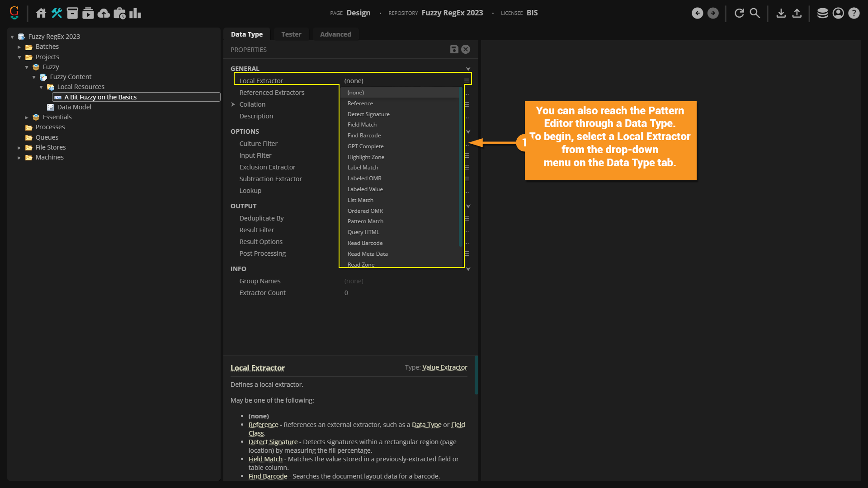868x488 pixels.
Task: Click the refresh icon in top bar
Action: pos(739,13)
